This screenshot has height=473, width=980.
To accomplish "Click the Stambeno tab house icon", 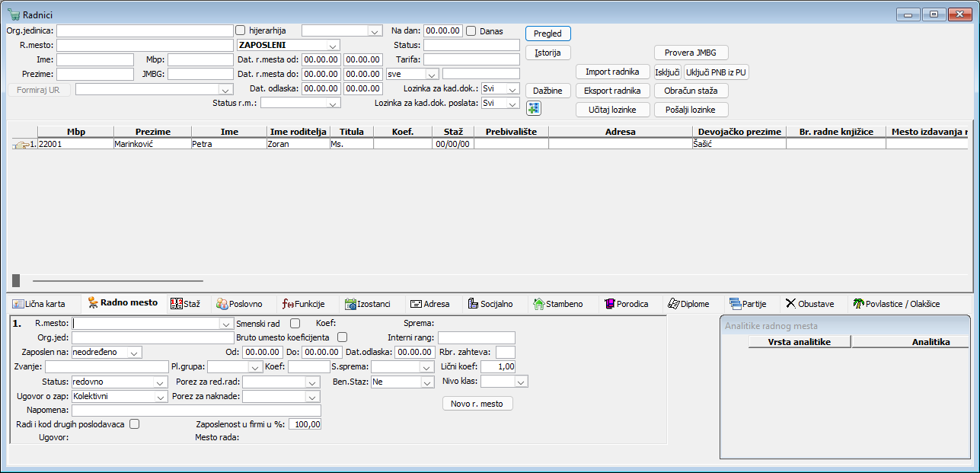I will [x=538, y=304].
